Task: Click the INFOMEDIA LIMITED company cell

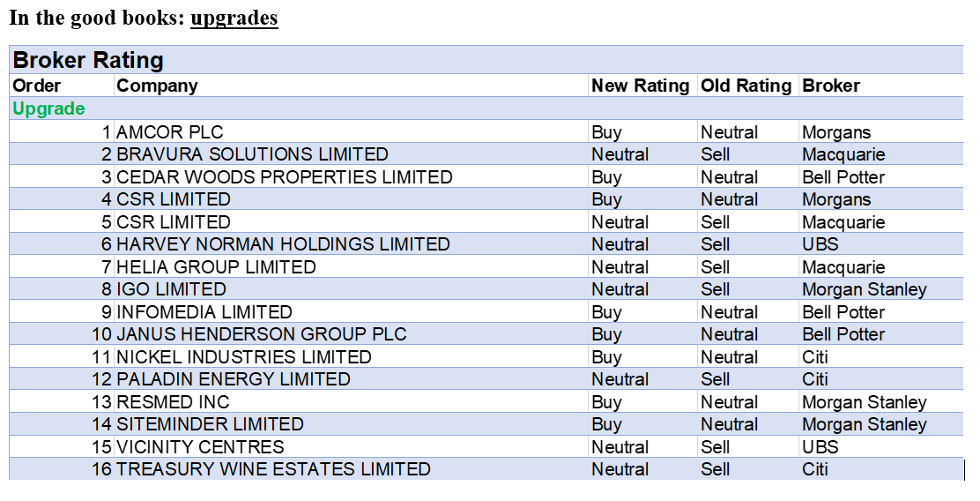Action: pos(204,312)
